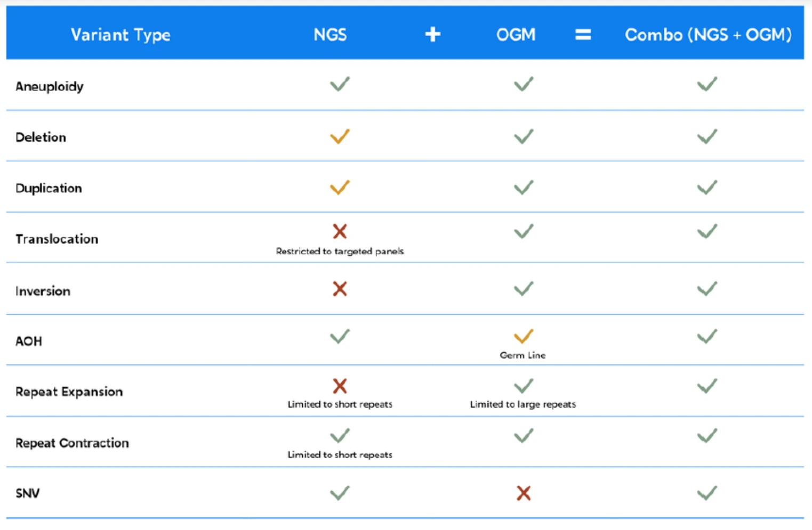Click the red X for OGM SNV
The width and height of the screenshot is (812, 530).
pos(524,493)
